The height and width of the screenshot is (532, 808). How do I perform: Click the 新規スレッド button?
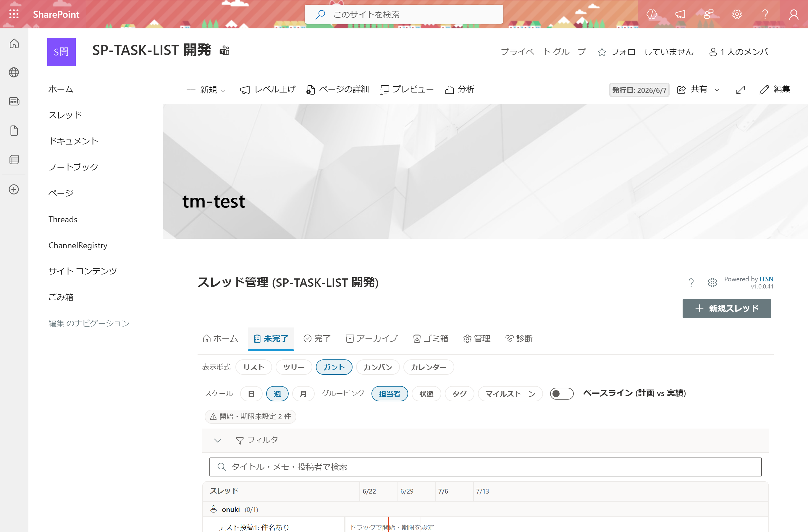[727, 308]
